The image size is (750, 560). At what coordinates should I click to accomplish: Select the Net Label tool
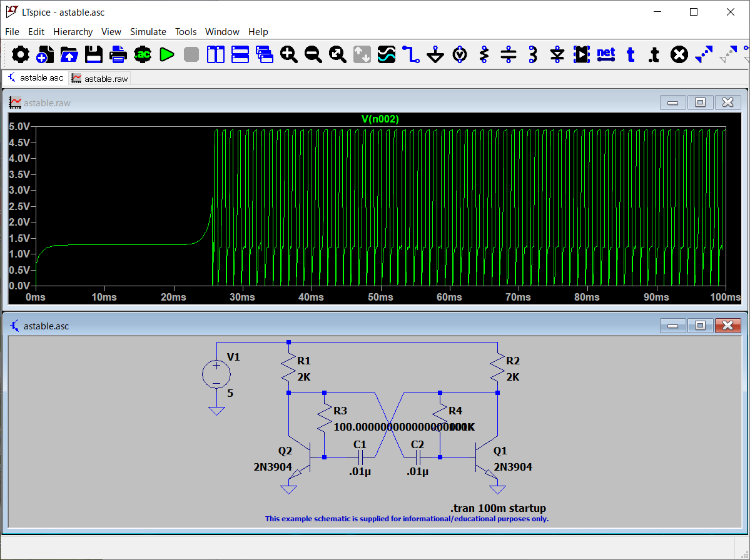(606, 54)
